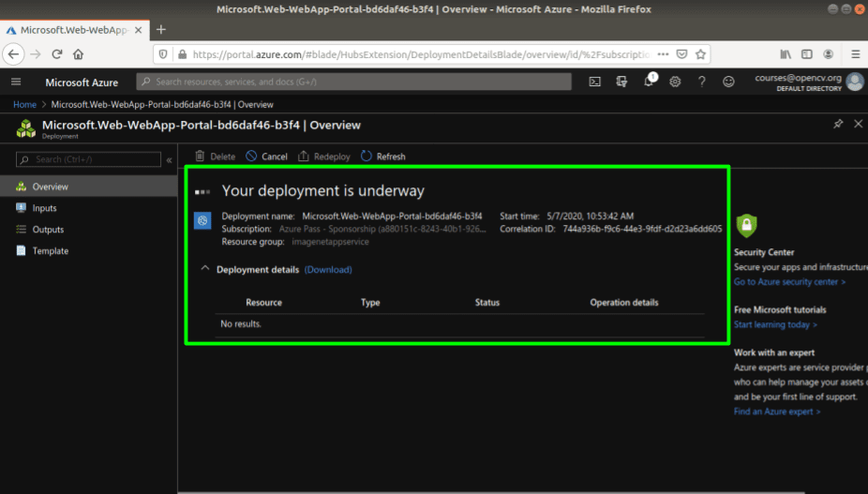Viewport: 868px width, 494px height.
Task: Collapse the Deployment details section
Action: pyautogui.click(x=205, y=269)
